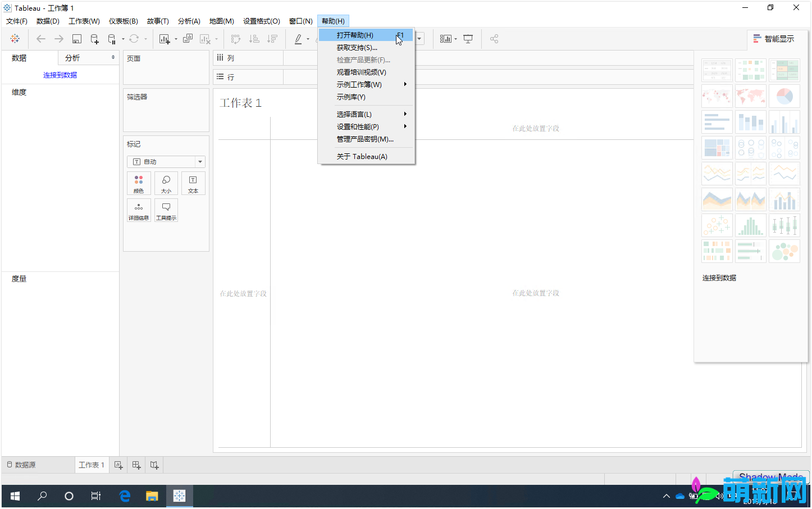Select the 数据 pane tab
This screenshot has width=812, height=509.
coord(19,58)
